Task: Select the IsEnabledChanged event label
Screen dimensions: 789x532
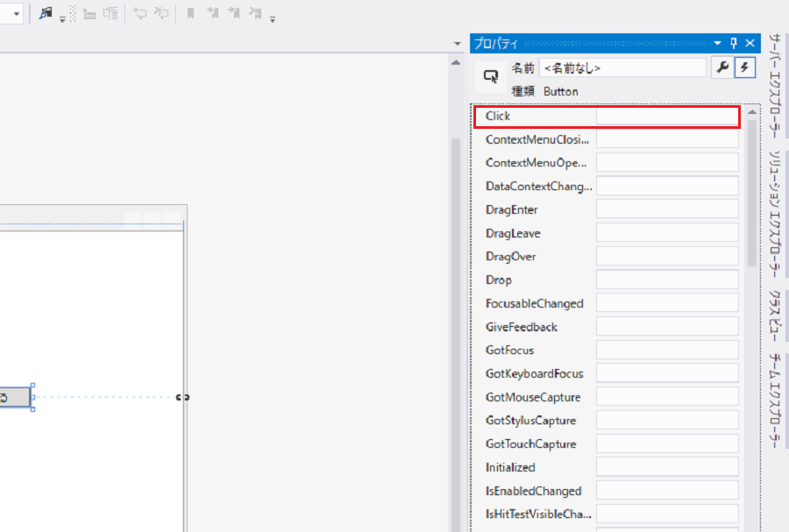Action: [533, 491]
